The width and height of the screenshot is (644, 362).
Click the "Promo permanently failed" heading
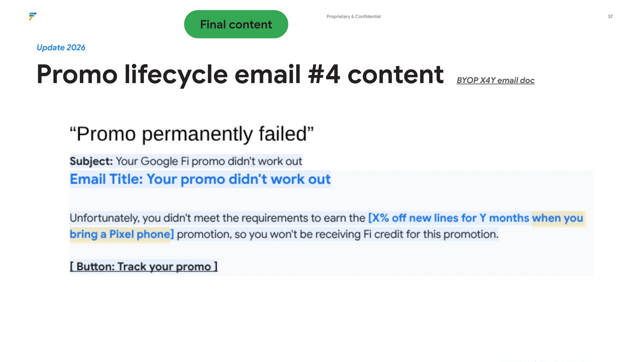tap(192, 134)
